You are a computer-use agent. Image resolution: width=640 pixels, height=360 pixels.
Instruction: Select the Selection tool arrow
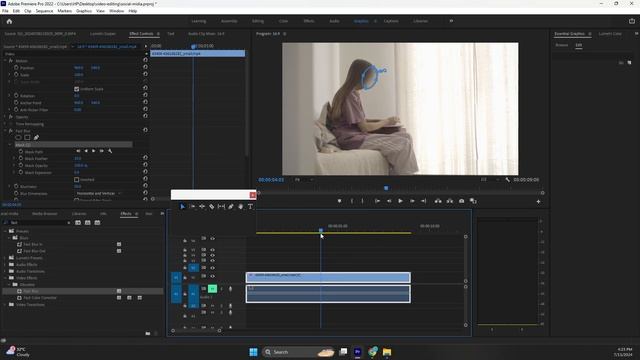click(182, 207)
